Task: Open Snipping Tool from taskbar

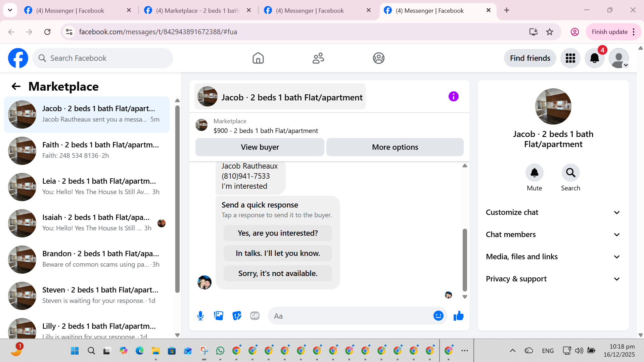Action: (204, 351)
